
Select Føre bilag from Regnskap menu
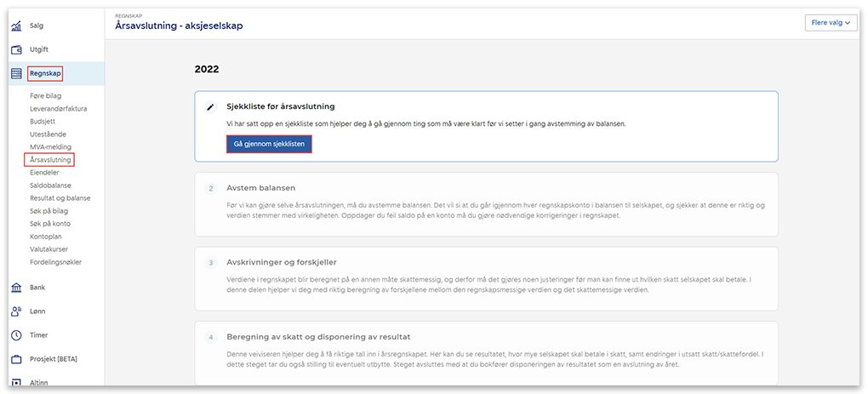click(45, 96)
